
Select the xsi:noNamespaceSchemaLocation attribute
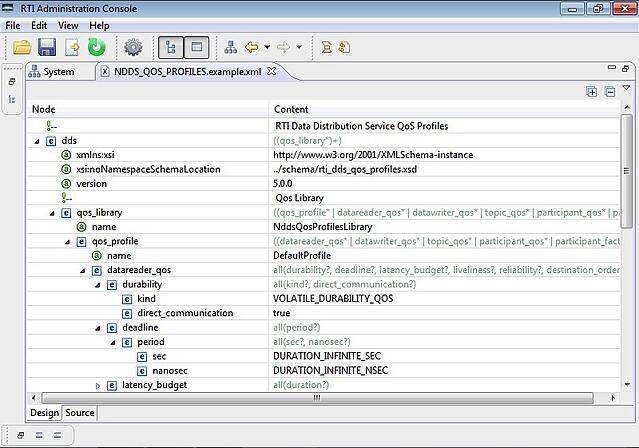point(324,169)
